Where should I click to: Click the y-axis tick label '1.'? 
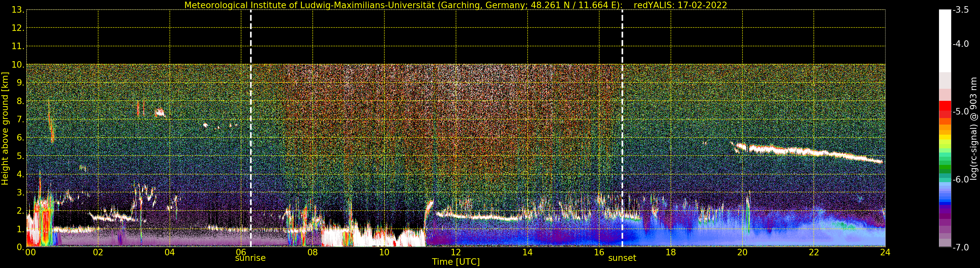tap(21, 229)
